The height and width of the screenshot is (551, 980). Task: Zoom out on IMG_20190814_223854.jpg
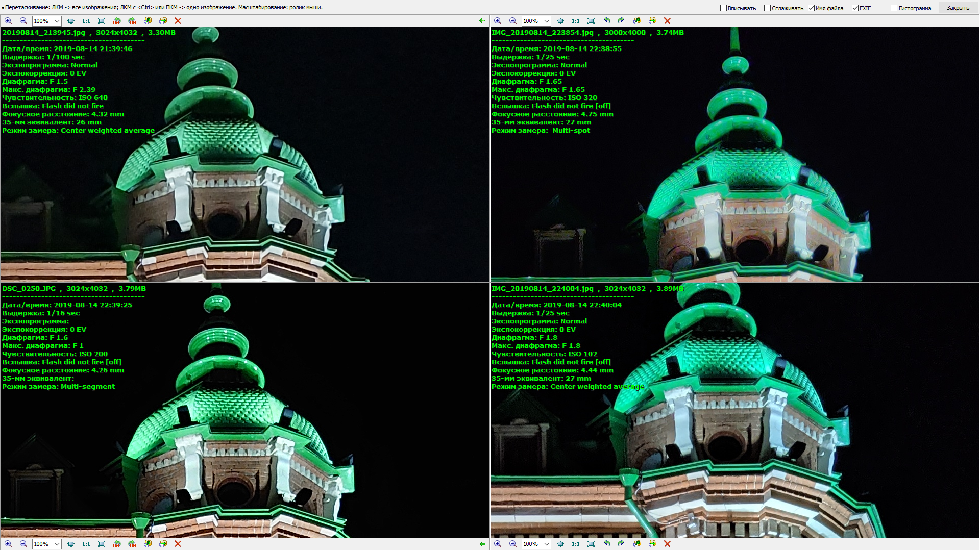coord(513,21)
